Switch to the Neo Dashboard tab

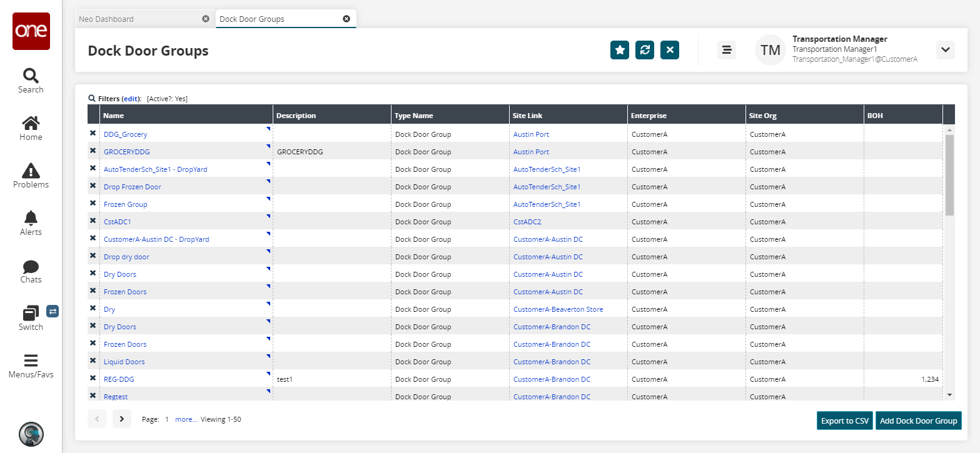click(x=106, y=19)
